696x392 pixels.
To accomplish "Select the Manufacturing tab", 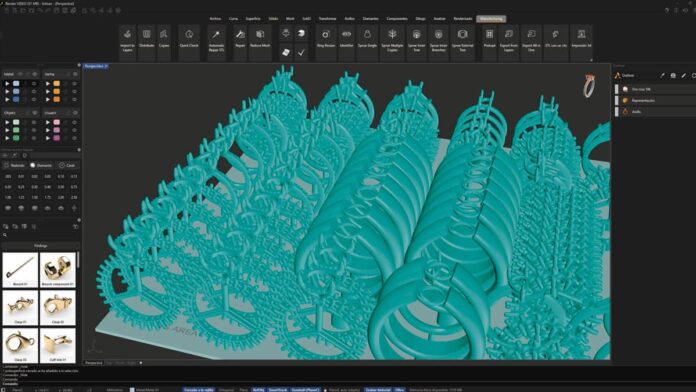I will 491,19.
